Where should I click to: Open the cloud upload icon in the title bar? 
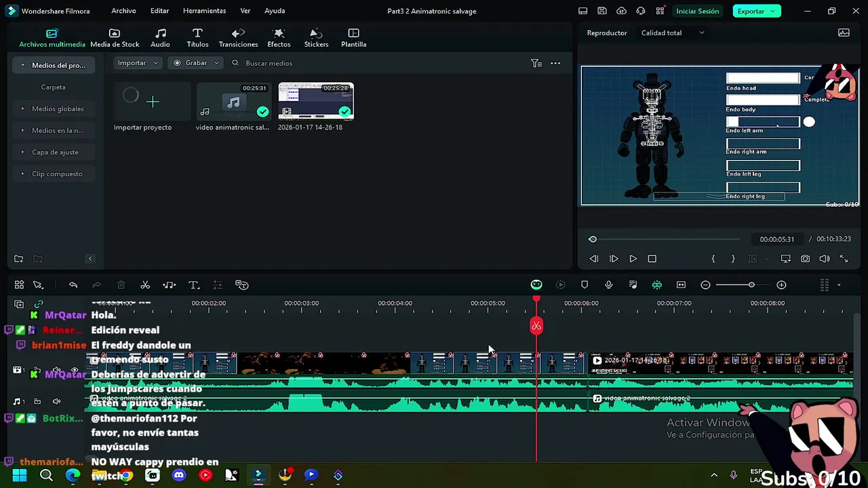point(621,11)
